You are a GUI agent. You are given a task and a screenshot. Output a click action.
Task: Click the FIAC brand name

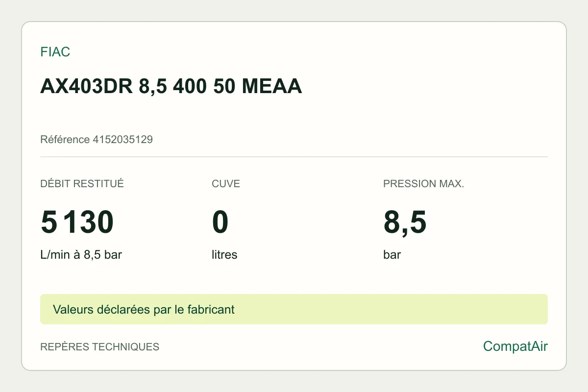pyautogui.click(x=55, y=52)
